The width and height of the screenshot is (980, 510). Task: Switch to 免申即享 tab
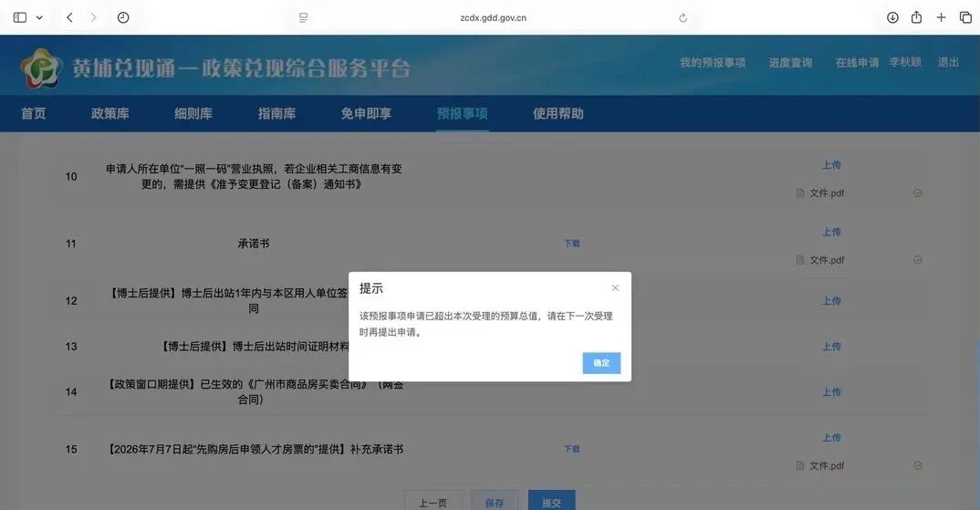pyautogui.click(x=366, y=113)
